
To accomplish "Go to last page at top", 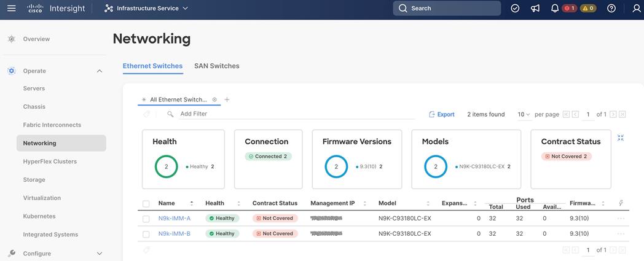I will (x=622, y=114).
